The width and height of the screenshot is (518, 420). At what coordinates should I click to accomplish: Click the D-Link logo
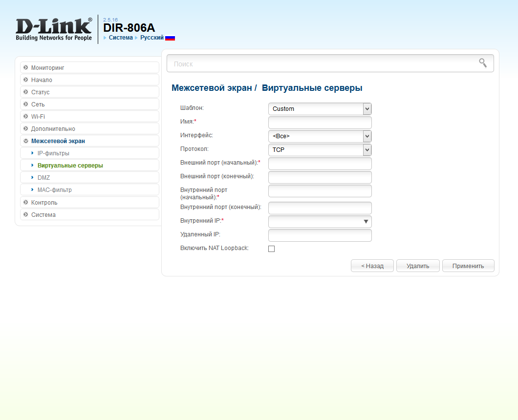(54, 30)
